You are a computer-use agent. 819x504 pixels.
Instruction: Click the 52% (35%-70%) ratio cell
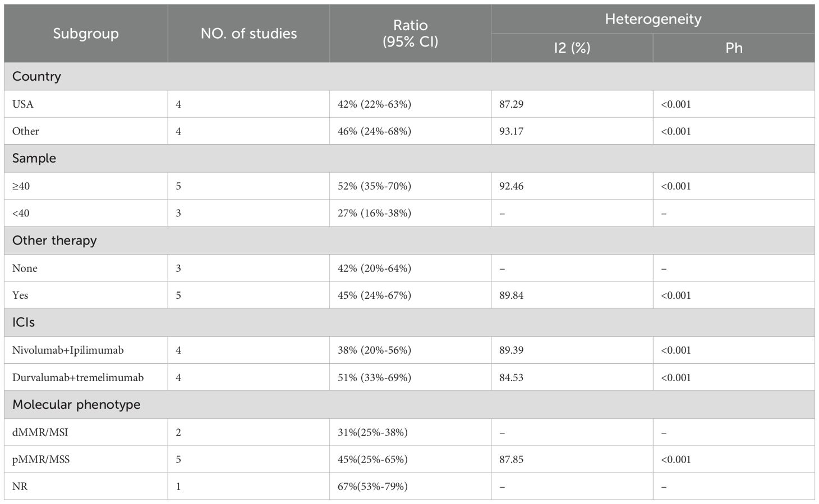(410, 186)
